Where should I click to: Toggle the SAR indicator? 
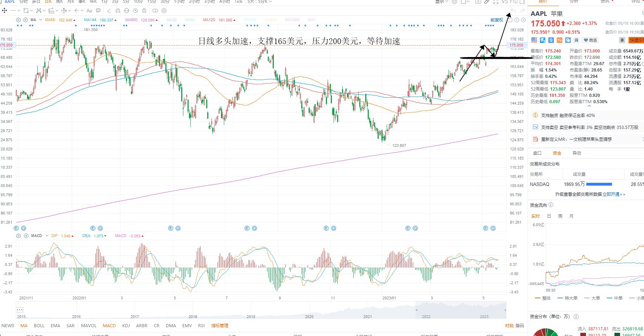click(70, 326)
